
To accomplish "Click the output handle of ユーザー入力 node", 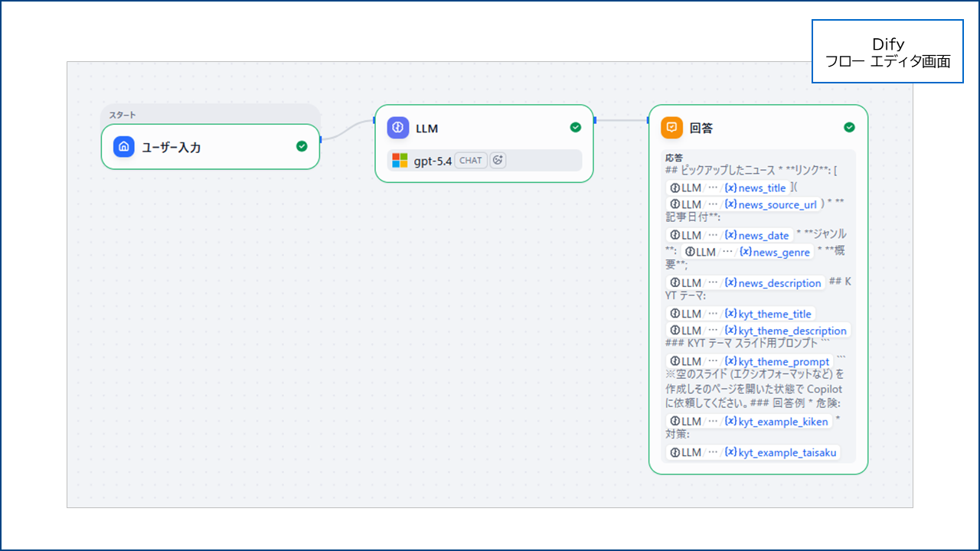I will [x=320, y=139].
